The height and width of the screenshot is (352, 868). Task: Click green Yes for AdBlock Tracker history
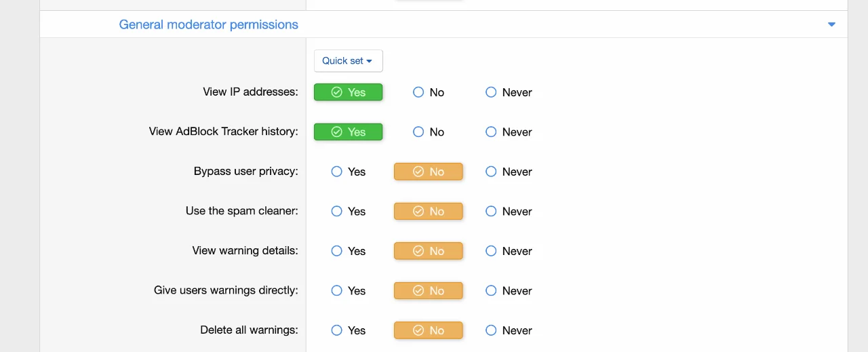(x=348, y=132)
